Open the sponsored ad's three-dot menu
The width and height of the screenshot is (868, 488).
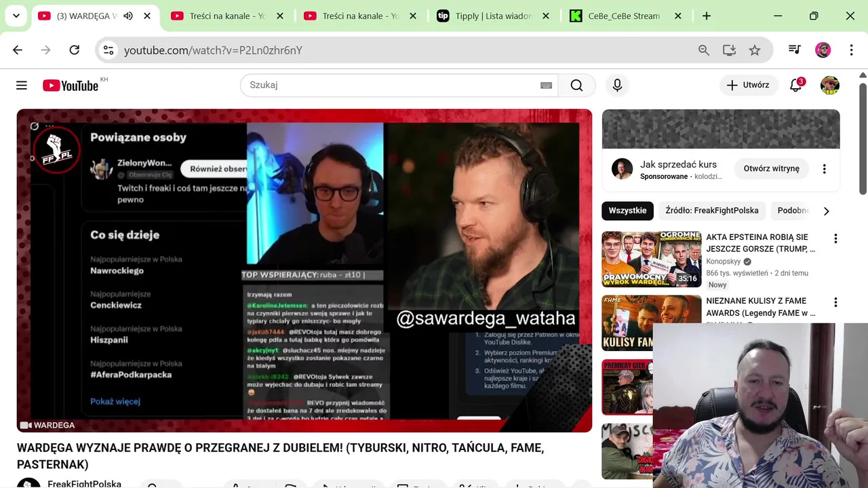825,169
